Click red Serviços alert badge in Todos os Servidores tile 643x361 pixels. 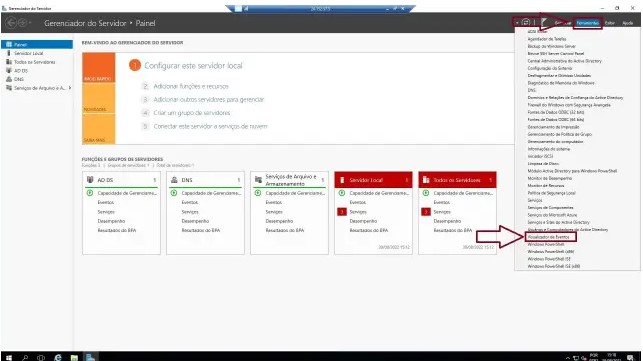[426, 212]
